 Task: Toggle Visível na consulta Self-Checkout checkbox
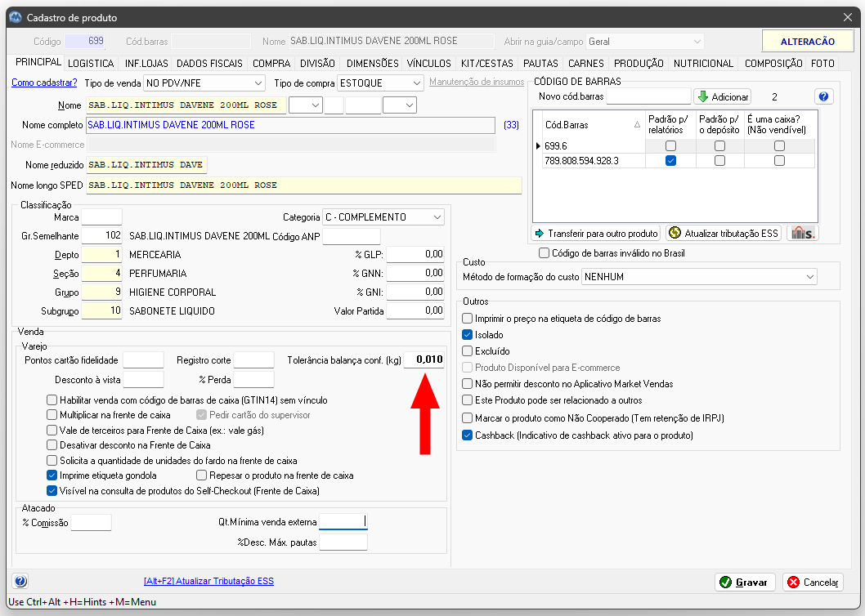[52, 491]
